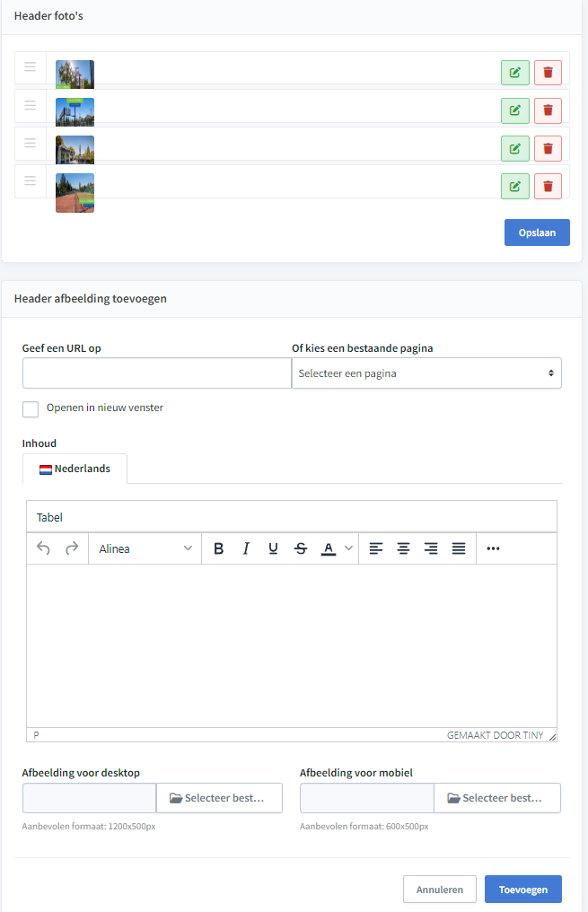
Task: Delete the second header photo
Action: point(548,110)
